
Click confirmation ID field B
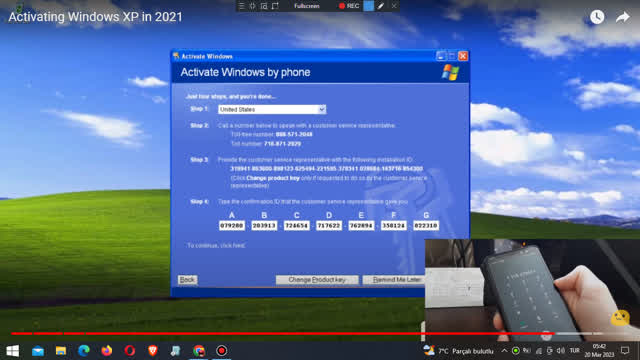264,225
